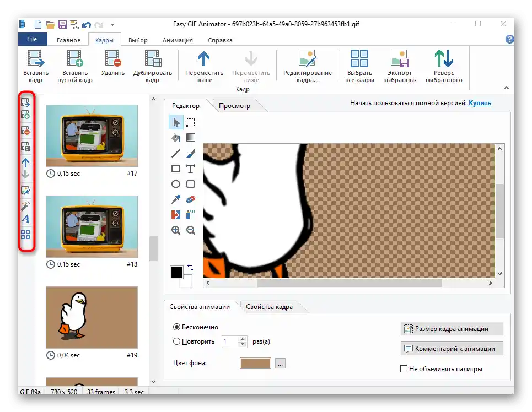Select duck frame #19 thumbnail
Viewport: 532px width, 412px height.
point(92,317)
